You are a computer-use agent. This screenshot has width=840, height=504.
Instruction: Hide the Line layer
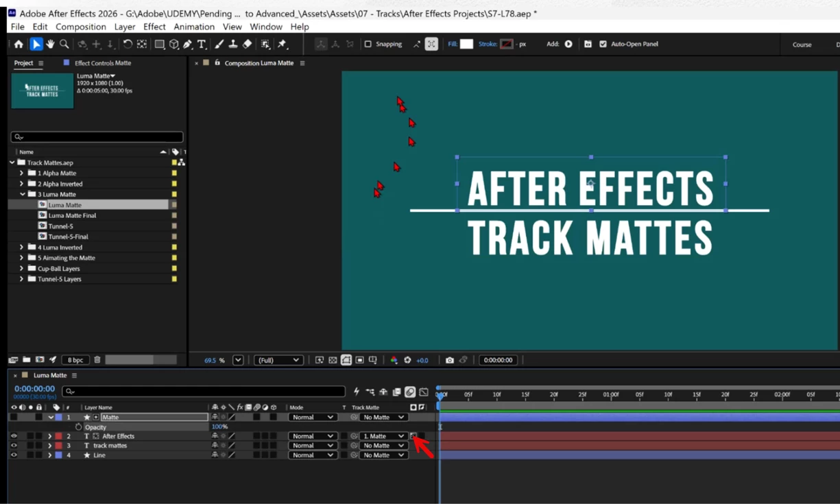click(14, 455)
